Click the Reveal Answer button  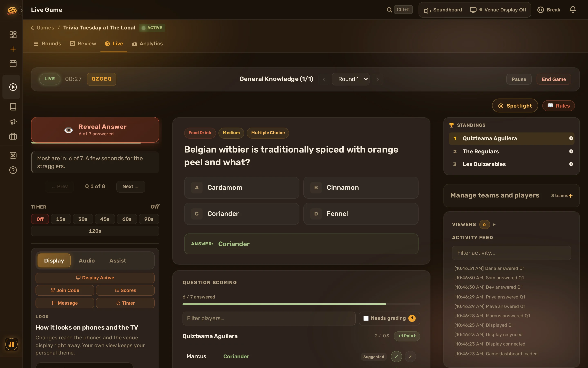pyautogui.click(x=95, y=130)
